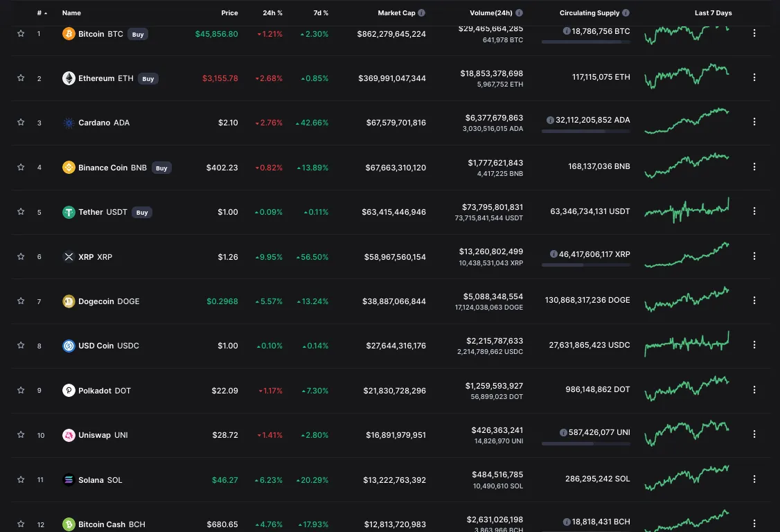Viewport: 780px width, 532px height.
Task: Click Bitcoin circulating supply progress bar
Action: pos(585,42)
